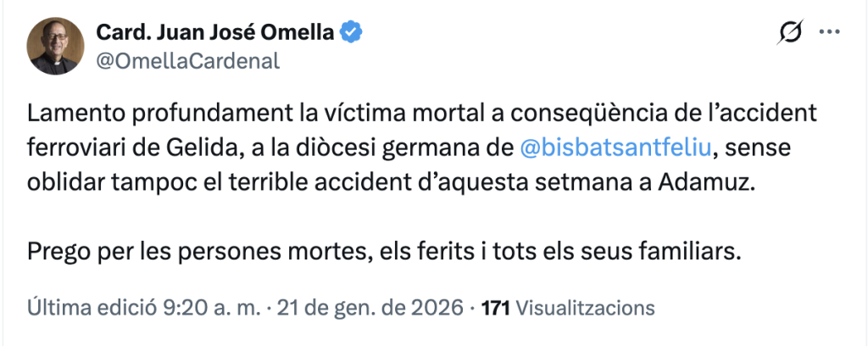Click the blue verified badge
Viewport: 868px width, 346px height.
tap(353, 33)
